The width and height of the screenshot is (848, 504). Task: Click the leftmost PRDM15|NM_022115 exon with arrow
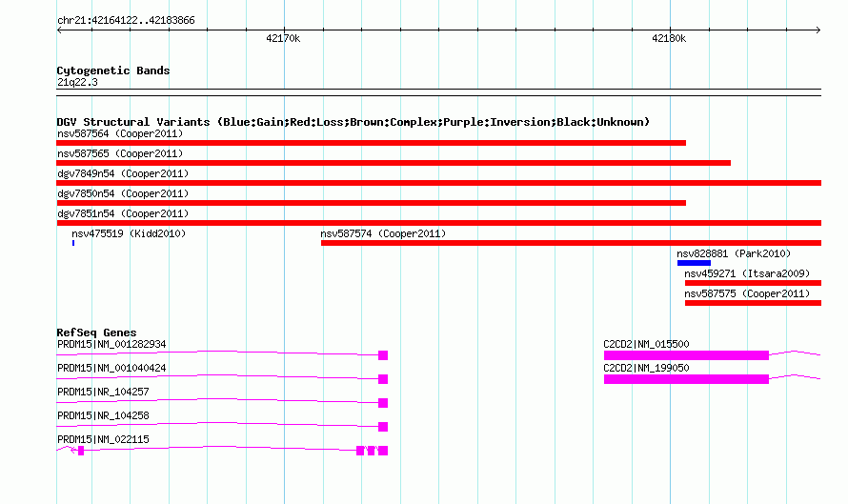(x=81, y=451)
